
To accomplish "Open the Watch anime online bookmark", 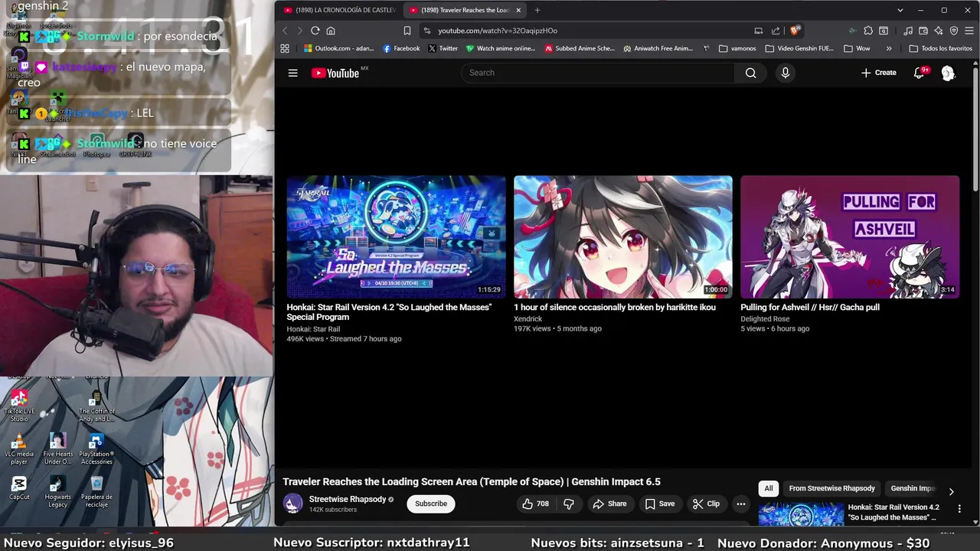I will coord(501,48).
